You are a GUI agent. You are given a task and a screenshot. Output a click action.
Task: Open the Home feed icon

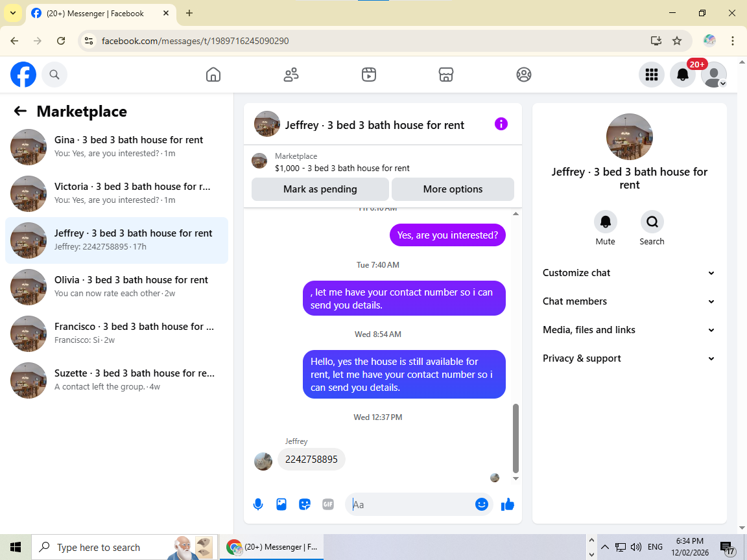pos(213,75)
